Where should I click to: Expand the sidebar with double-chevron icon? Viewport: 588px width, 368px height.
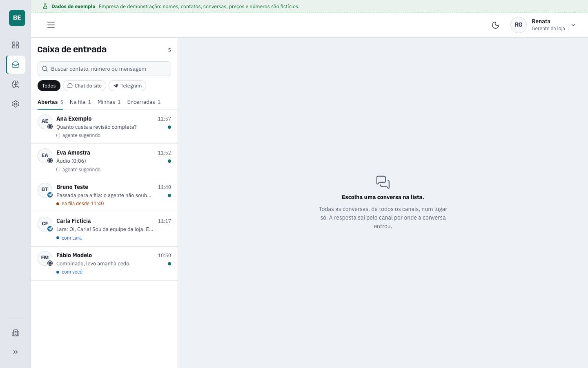point(16,352)
